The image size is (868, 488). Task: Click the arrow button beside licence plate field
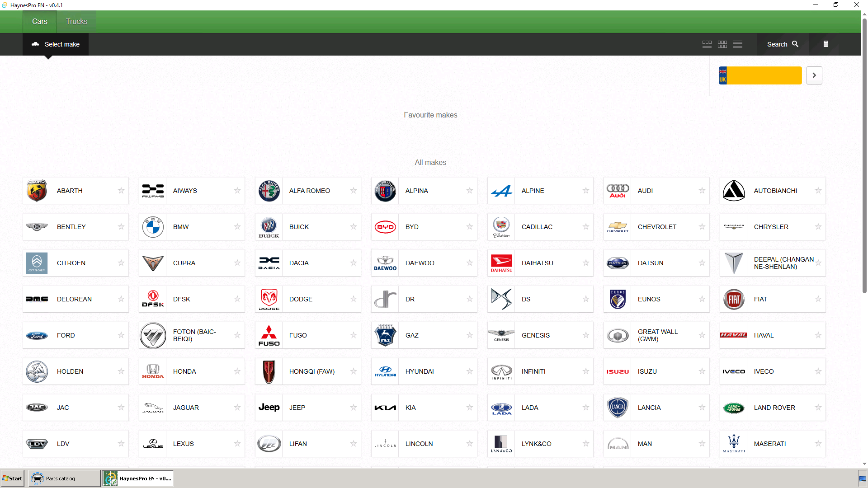pyautogui.click(x=814, y=75)
